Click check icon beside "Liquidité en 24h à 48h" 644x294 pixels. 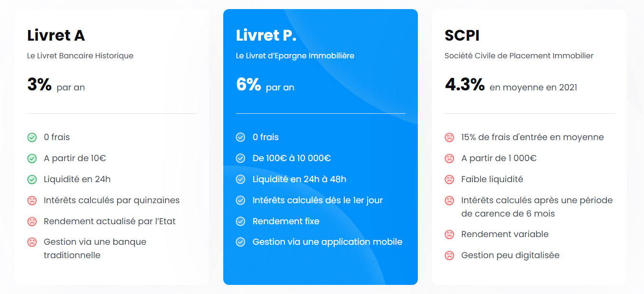pos(240,180)
